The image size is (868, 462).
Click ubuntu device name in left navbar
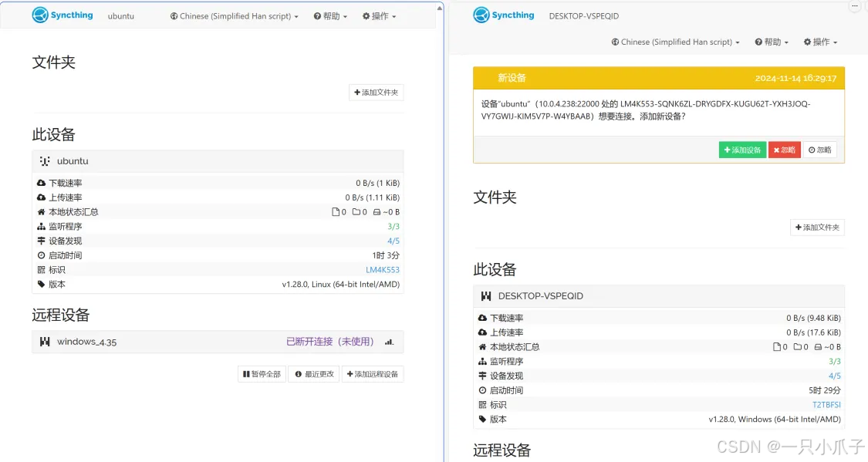(120, 16)
